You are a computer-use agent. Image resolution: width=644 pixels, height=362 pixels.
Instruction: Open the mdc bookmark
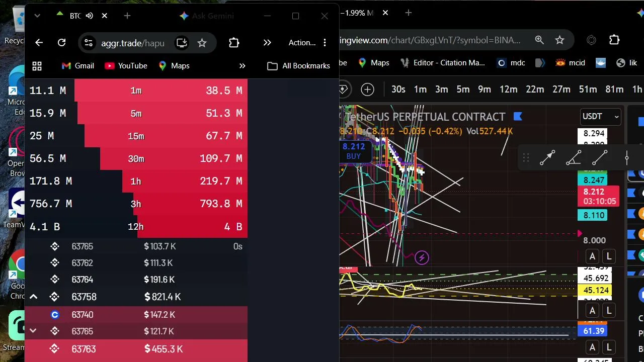(x=511, y=63)
